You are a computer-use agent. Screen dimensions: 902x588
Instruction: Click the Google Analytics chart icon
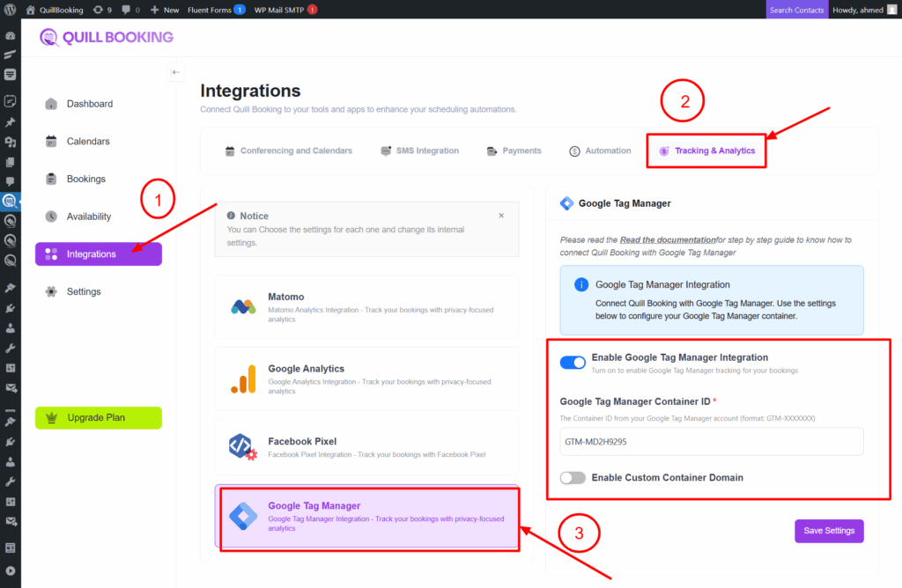[243, 379]
